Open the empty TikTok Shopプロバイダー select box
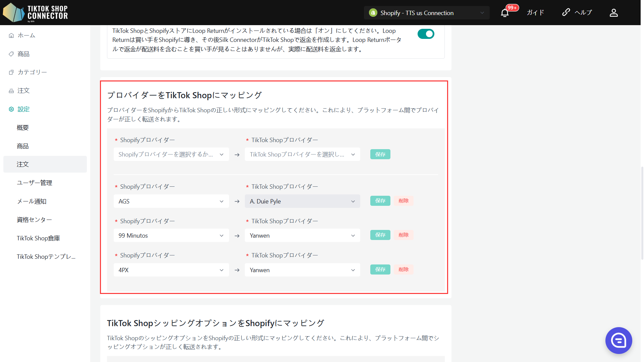This screenshot has height=362, width=644. pos(303,154)
